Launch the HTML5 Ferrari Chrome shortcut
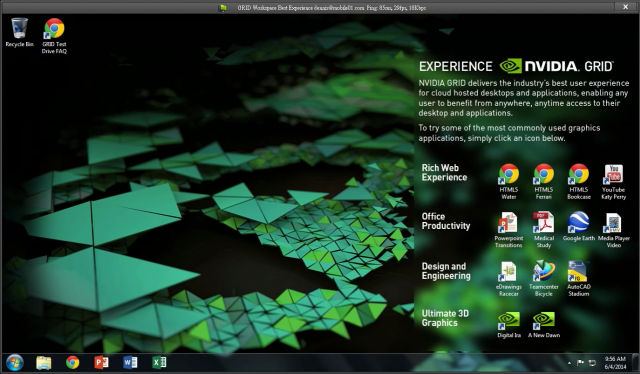The height and width of the screenshot is (374, 640). click(x=544, y=181)
